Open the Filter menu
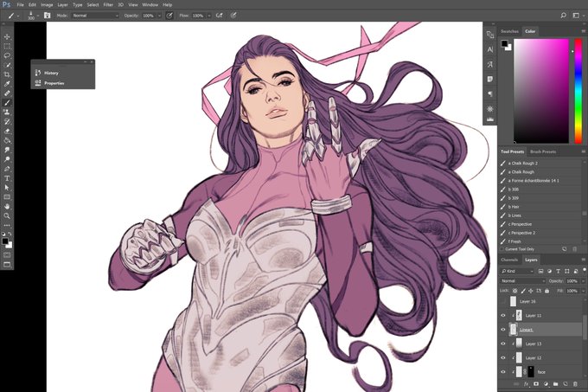588x392 pixels. pyautogui.click(x=108, y=5)
